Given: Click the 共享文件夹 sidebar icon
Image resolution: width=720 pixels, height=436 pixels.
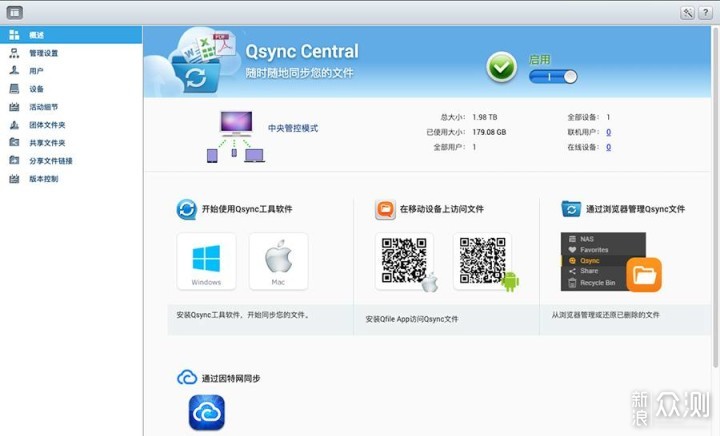Looking at the screenshot, I should click(14, 142).
